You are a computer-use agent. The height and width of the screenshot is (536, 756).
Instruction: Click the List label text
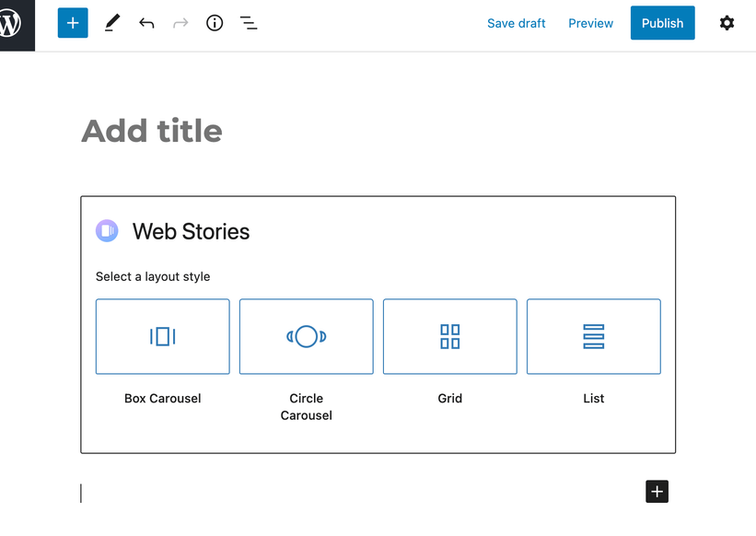coord(594,399)
